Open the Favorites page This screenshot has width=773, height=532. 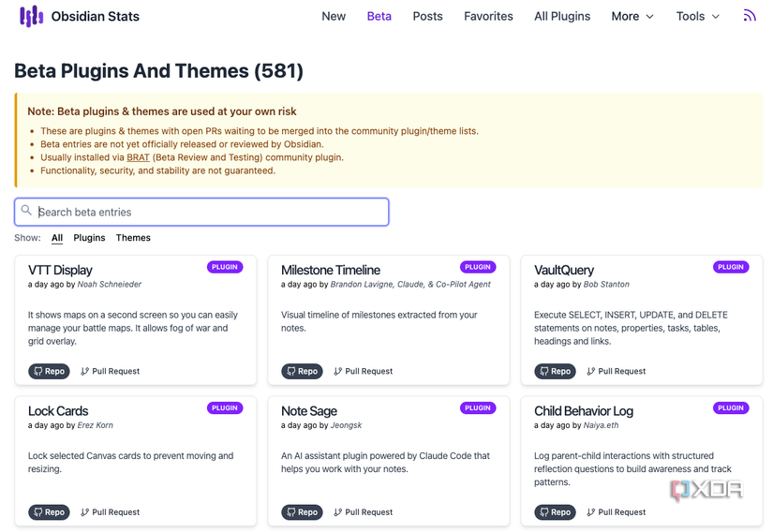pos(488,16)
